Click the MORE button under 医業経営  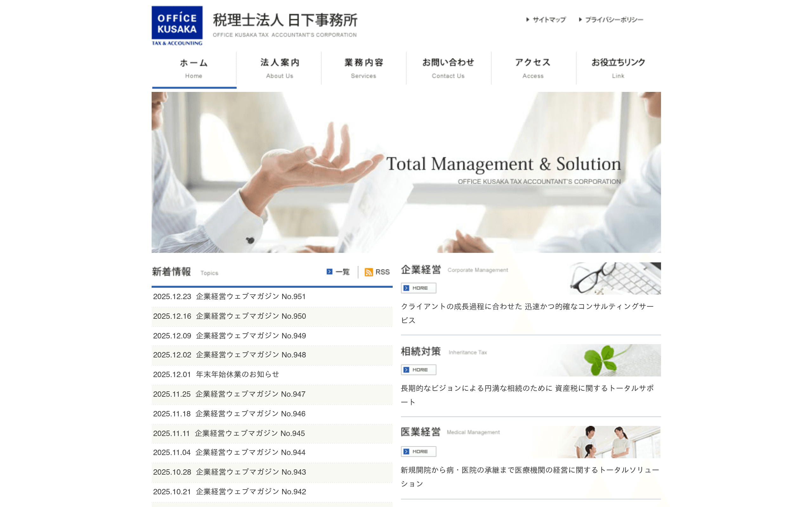pos(418,451)
